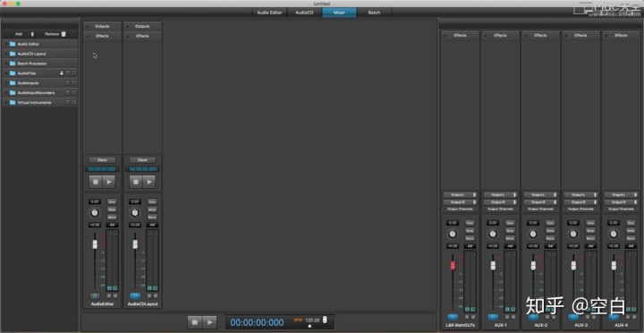The width and height of the screenshot is (644, 333).
Task: Start playback on the AudioEditor strip
Action: tap(109, 182)
